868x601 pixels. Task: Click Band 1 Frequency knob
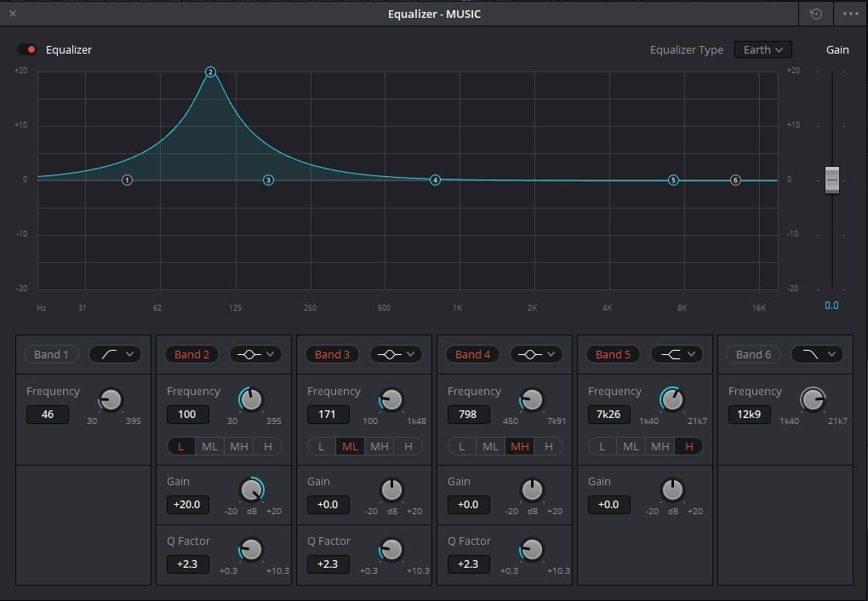pos(110,399)
